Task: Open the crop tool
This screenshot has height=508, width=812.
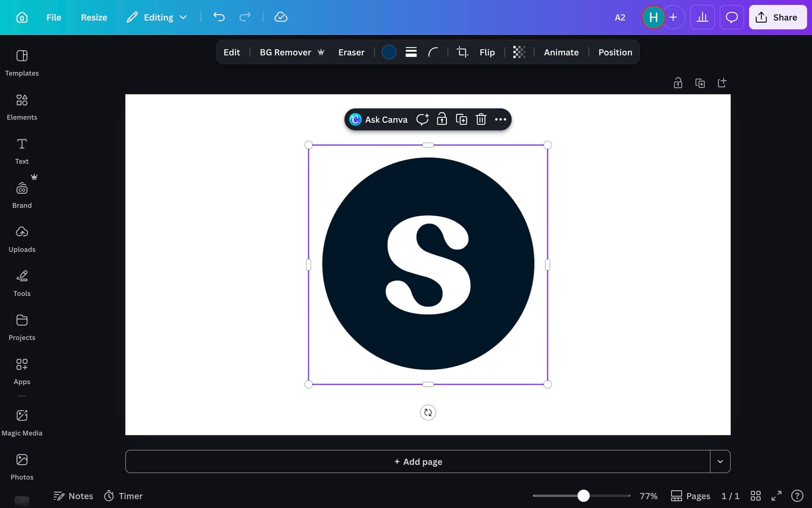Action: click(x=462, y=52)
